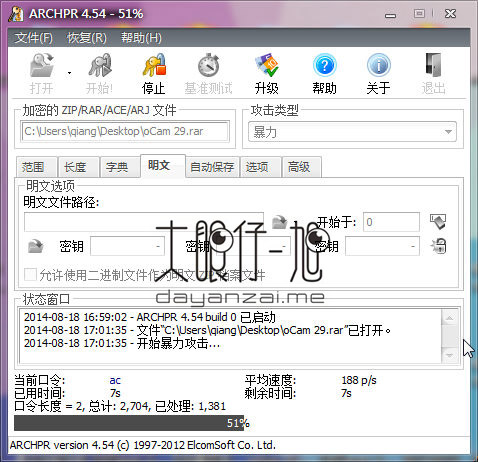Image resolution: width=478 pixels, height=462 pixels.
Task: Click the 升级 (Upgrade) icon
Action: pyautogui.click(x=267, y=65)
